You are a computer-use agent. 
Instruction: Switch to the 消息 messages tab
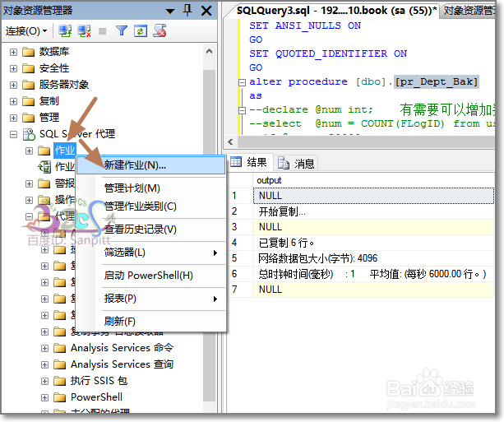point(296,164)
